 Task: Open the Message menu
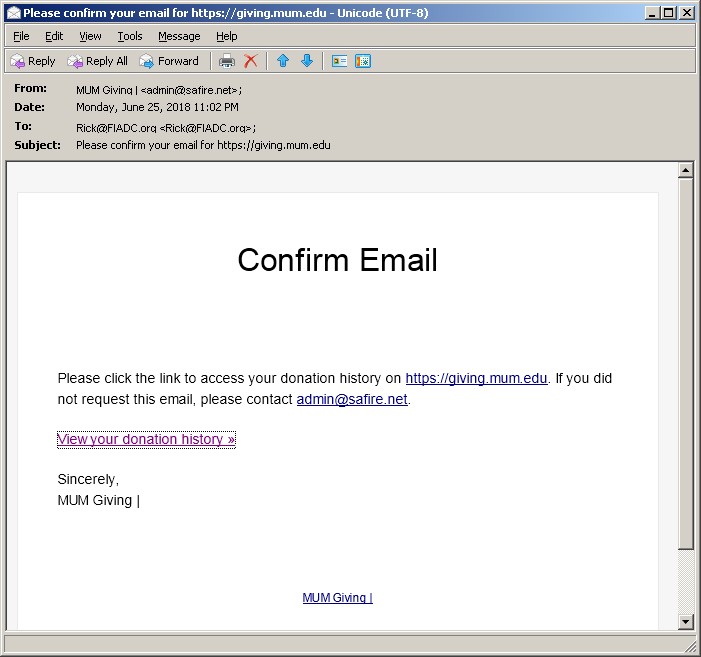point(179,36)
